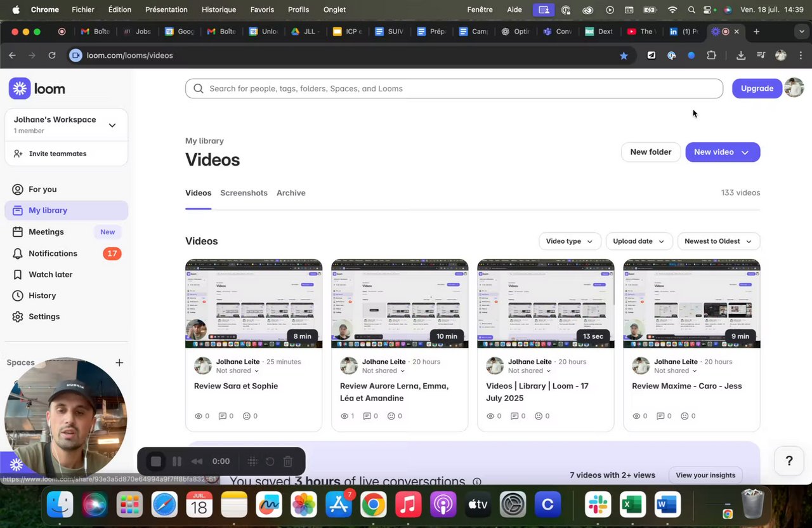Viewport: 812px width, 528px height.
Task: Change sharing on Review Sara et Sophie
Action: [x=237, y=371]
